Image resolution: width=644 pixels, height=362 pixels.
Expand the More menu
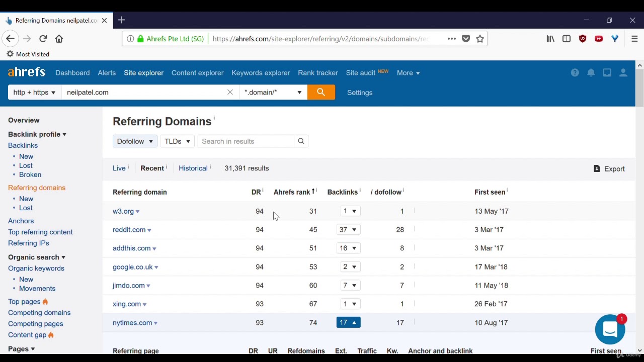[408, 73]
